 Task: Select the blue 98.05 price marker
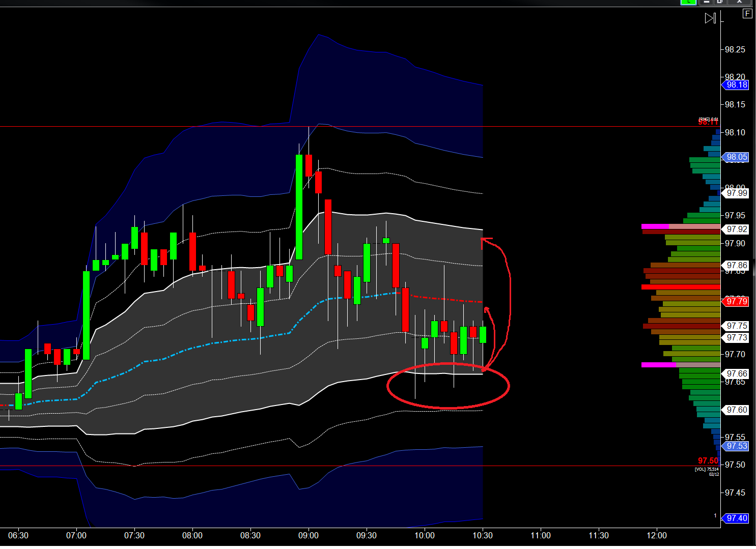(x=736, y=157)
